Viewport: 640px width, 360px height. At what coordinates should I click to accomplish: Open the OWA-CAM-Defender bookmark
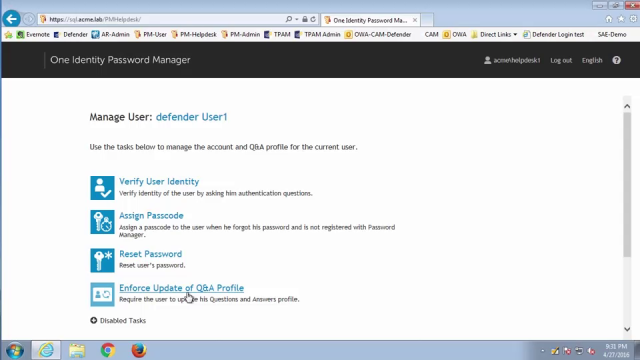378,35
